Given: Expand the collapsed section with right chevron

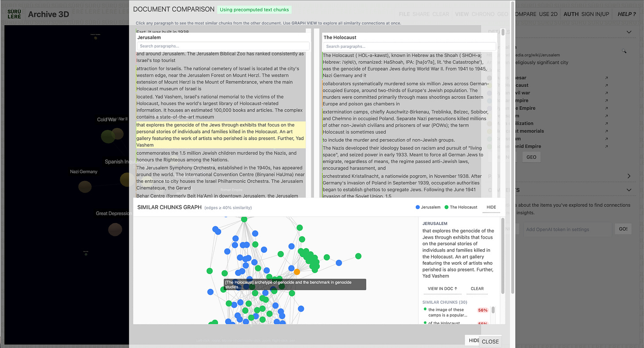Looking at the screenshot, I should (629, 176).
